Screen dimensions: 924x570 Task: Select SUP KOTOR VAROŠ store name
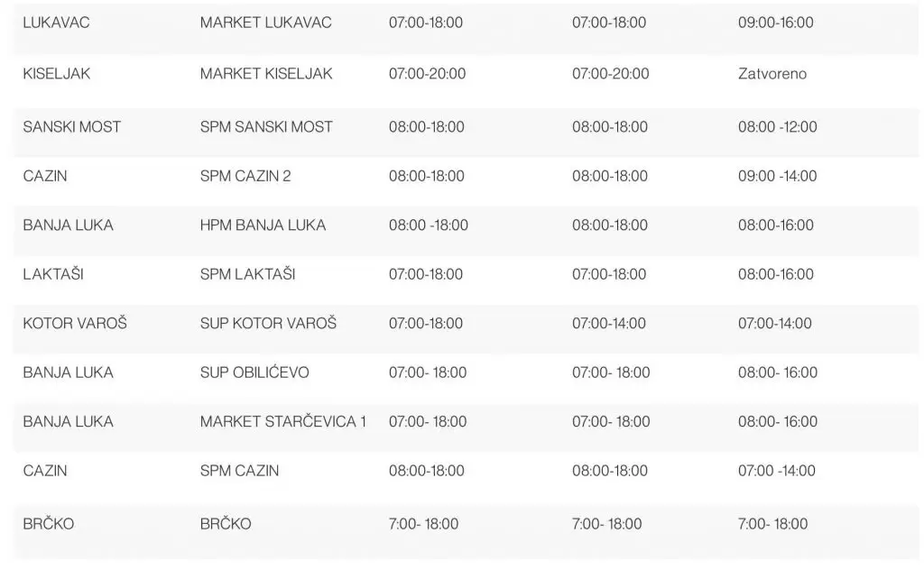coord(268,323)
